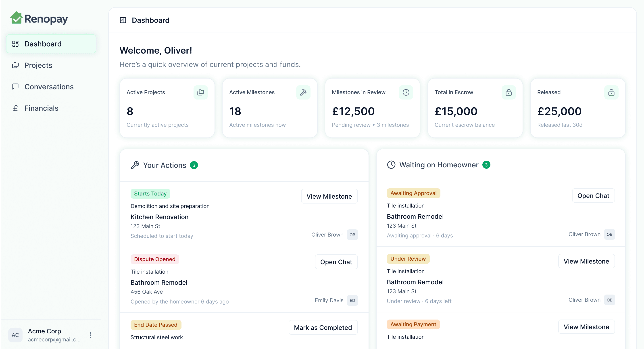
Task: Open Financials via the £ icon
Action: coord(15,108)
